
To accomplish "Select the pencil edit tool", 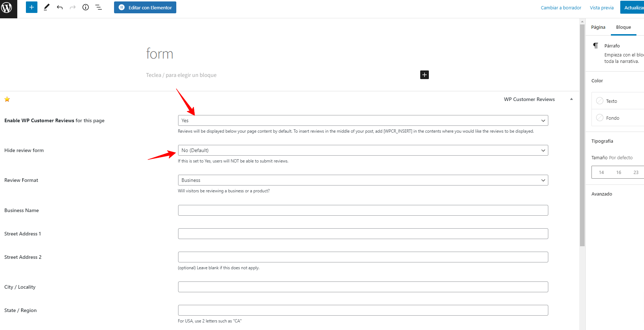I will [46, 7].
